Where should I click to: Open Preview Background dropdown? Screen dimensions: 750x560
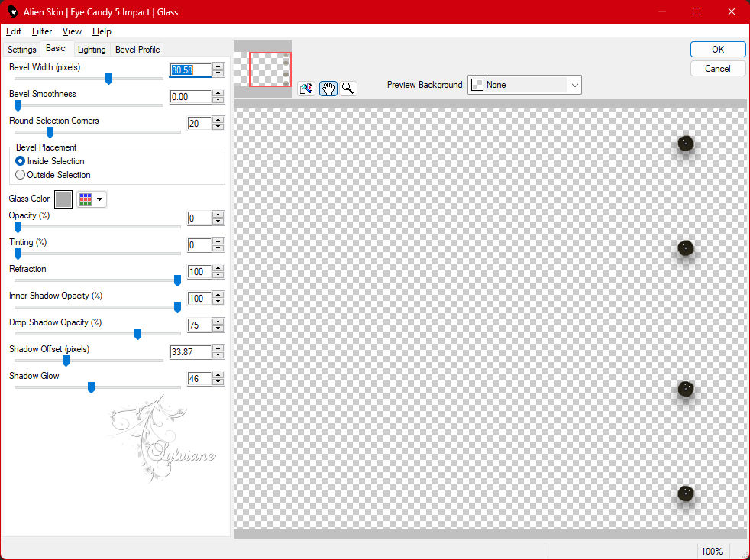[x=524, y=86]
